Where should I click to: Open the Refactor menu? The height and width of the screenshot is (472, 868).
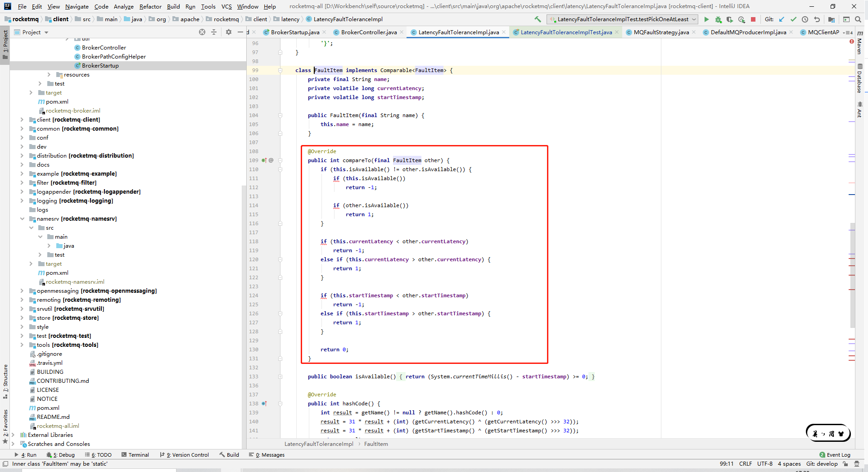[x=150, y=6]
